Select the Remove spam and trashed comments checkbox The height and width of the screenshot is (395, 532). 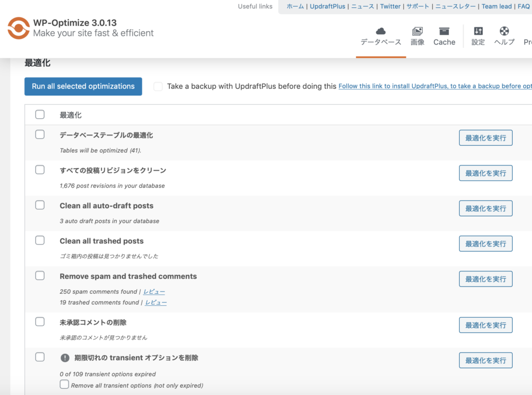point(40,276)
